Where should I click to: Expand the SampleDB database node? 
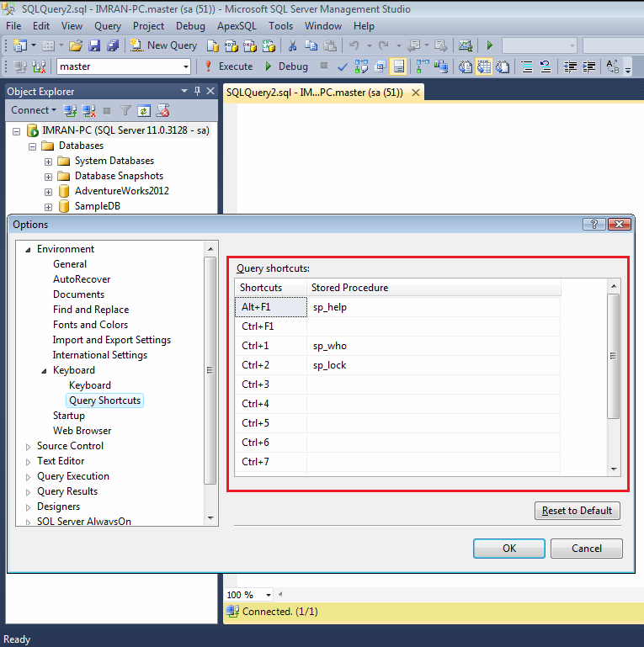coord(48,207)
